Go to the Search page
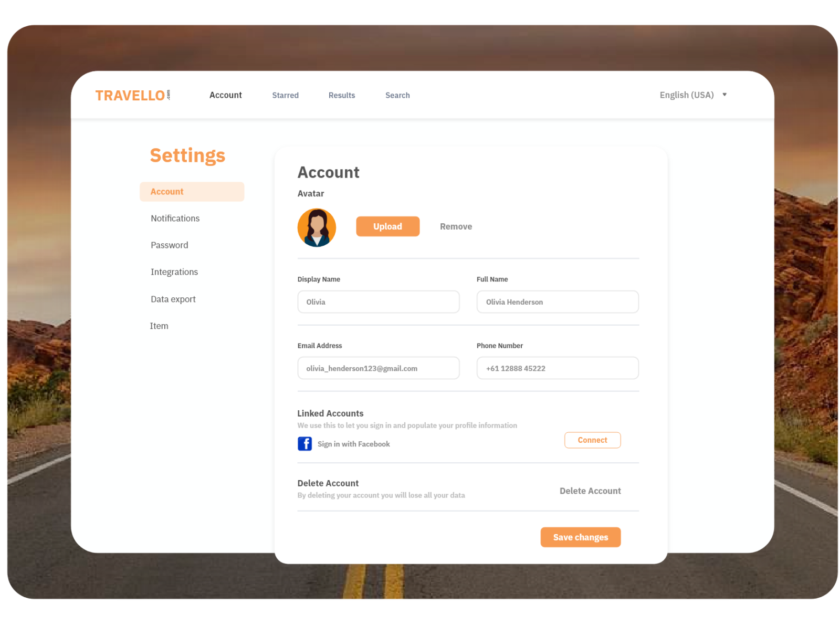The width and height of the screenshot is (840, 624). point(397,95)
